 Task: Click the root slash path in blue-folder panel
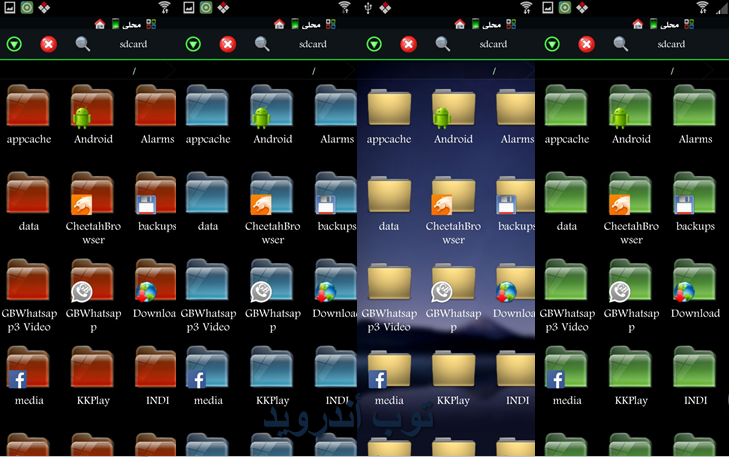(x=313, y=71)
